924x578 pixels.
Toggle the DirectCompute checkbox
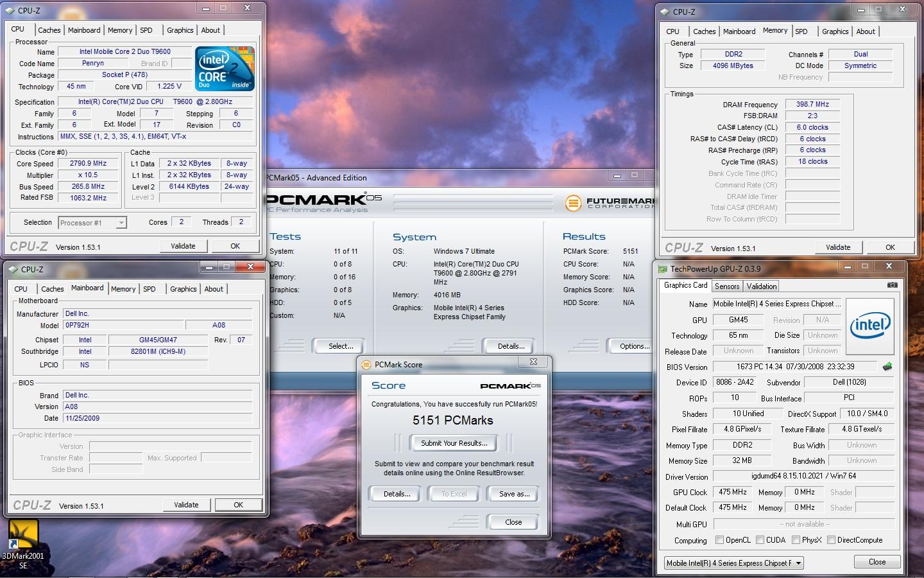pos(831,540)
